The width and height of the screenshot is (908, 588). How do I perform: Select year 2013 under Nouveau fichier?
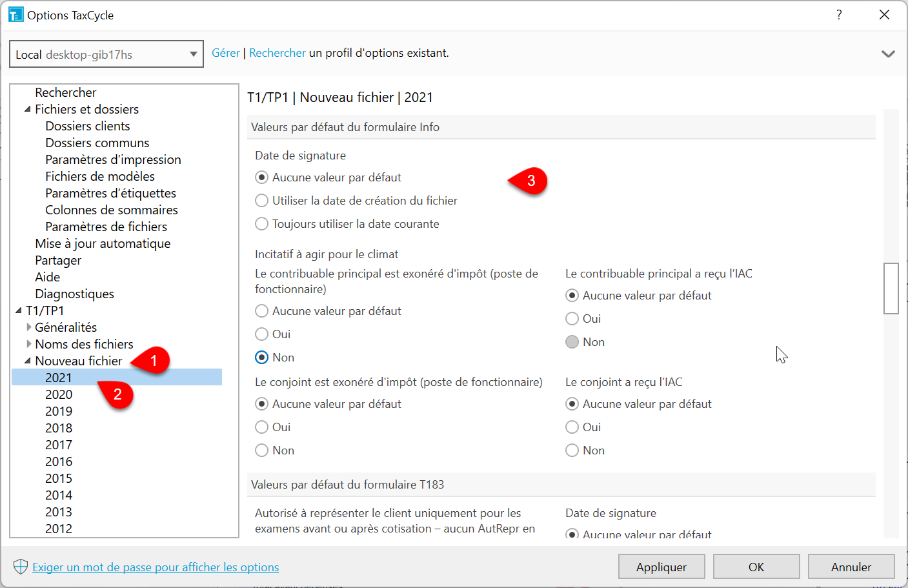coord(59,512)
